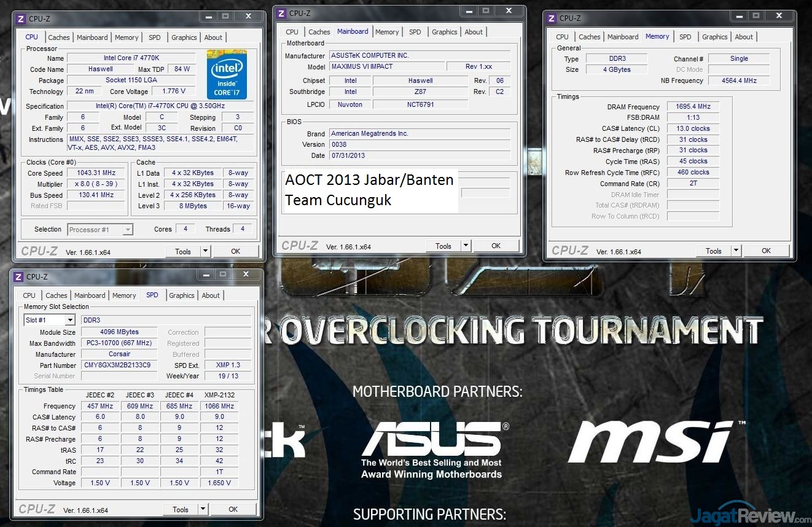Click the CPU-Z title icon of the Memory window
812x527 pixels.
click(x=552, y=18)
